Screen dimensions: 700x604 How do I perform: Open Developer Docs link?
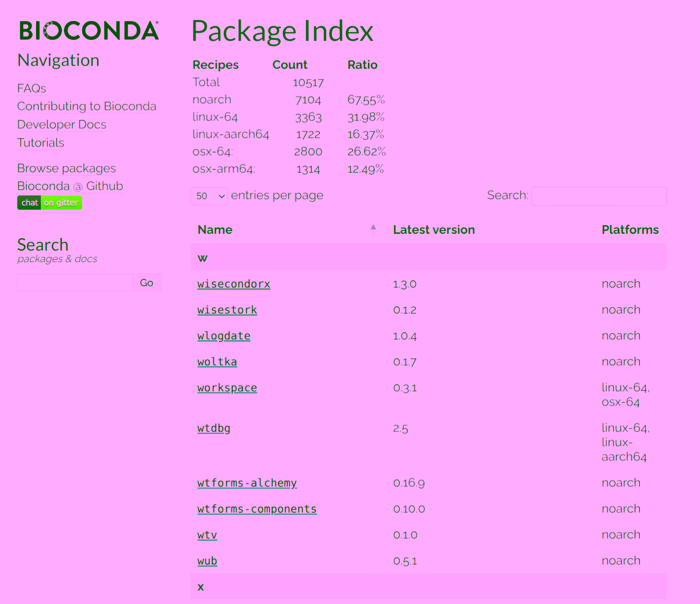62,124
